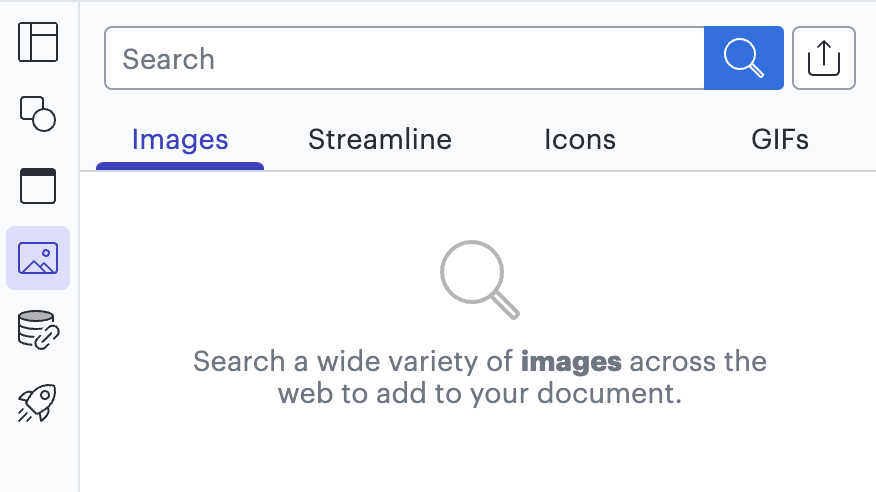Click the upload image arrow button
Screen dimensions: 876x492
coord(823,58)
